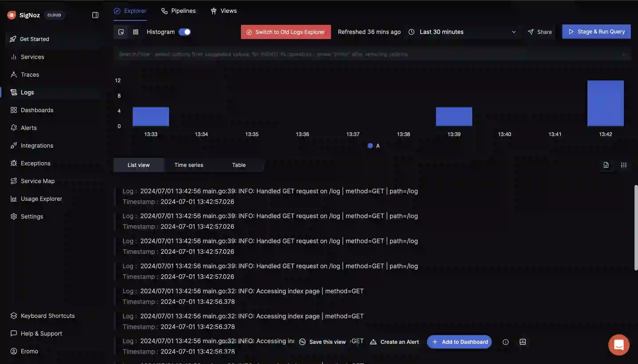The width and height of the screenshot is (638, 364).
Task: Switch to Views tab
Action: coord(224,11)
